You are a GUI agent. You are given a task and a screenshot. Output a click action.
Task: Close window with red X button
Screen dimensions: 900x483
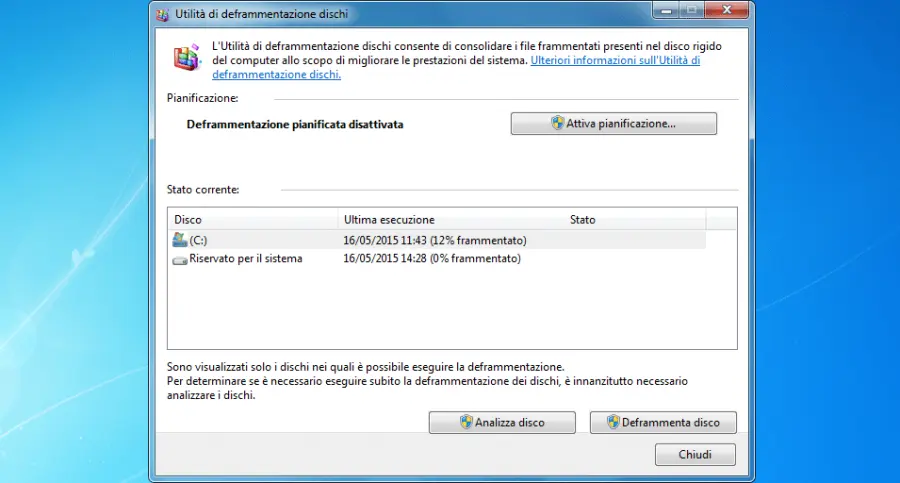pos(727,10)
